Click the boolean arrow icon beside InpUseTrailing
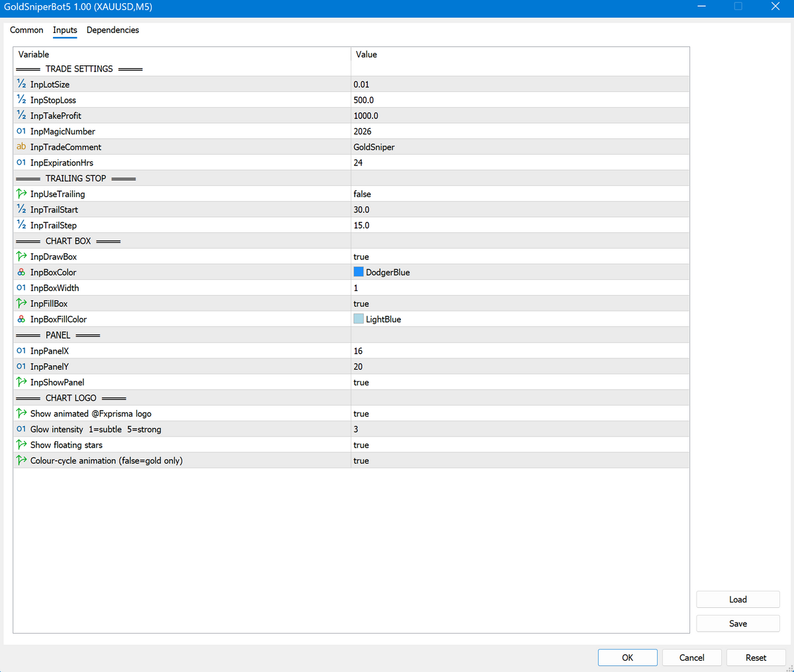This screenshot has height=672, width=794. point(21,194)
